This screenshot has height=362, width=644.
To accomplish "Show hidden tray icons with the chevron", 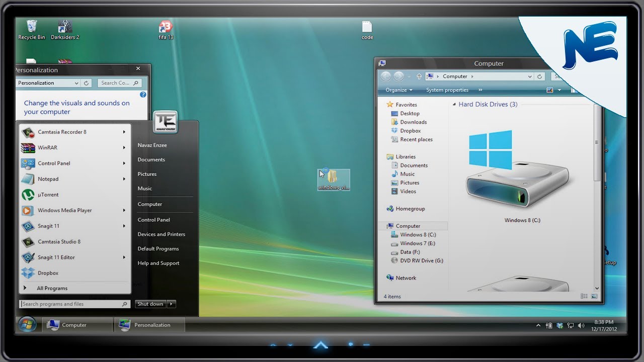I will coord(538,326).
